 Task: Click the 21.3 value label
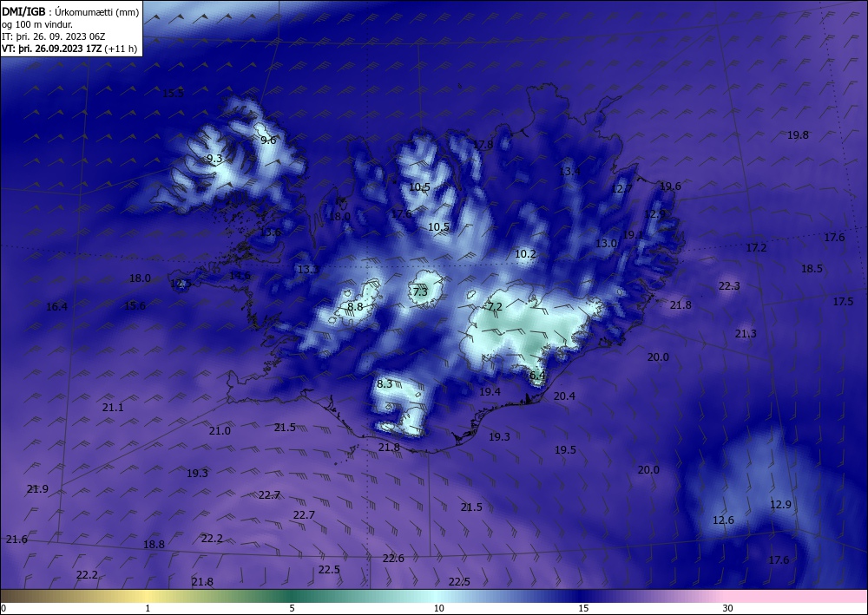(x=746, y=333)
